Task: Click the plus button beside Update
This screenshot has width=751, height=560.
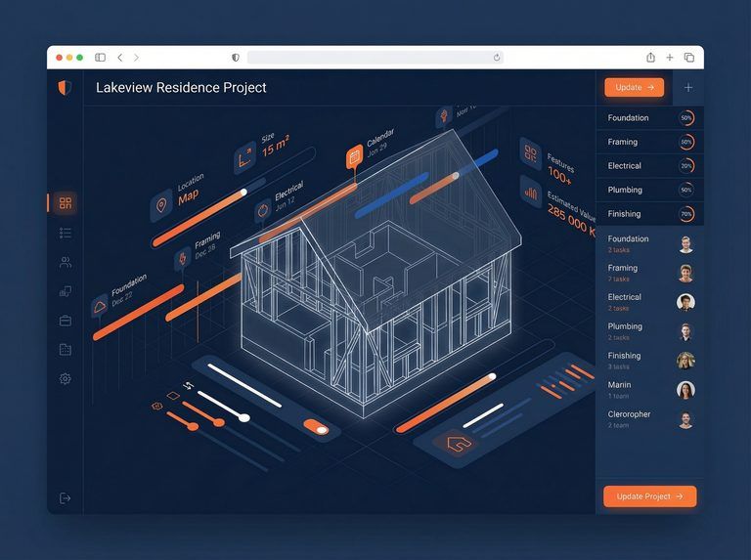Action: pos(688,87)
